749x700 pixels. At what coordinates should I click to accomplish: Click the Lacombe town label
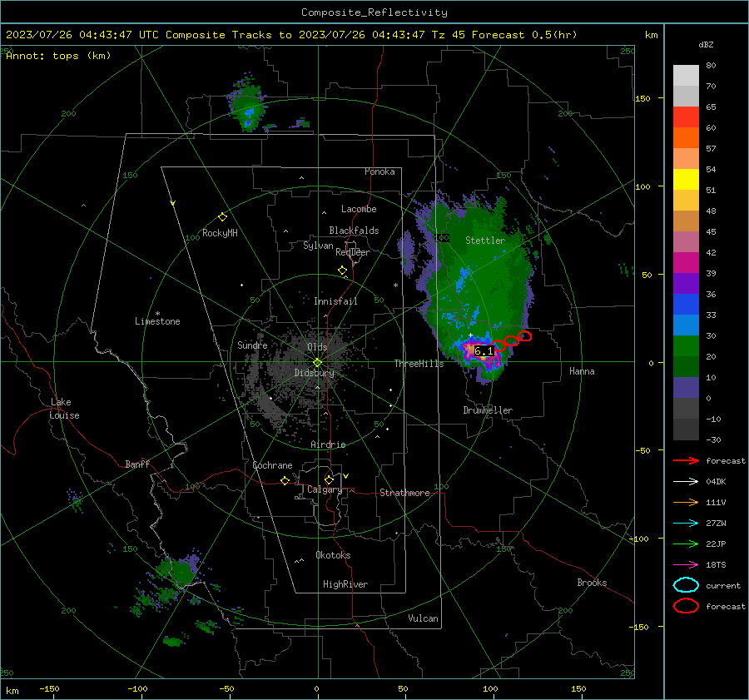pos(359,209)
